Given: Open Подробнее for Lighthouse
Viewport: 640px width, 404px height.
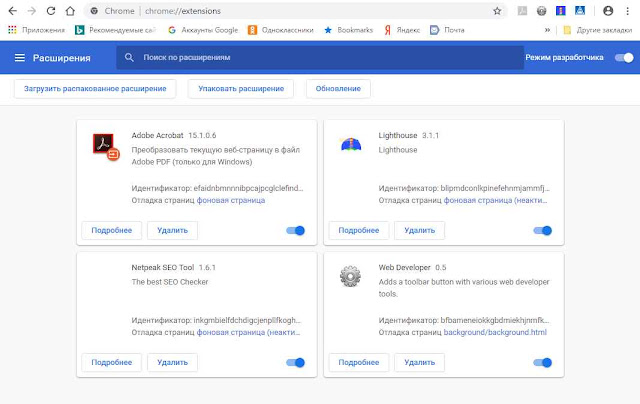Looking at the screenshot, I should 359,231.
